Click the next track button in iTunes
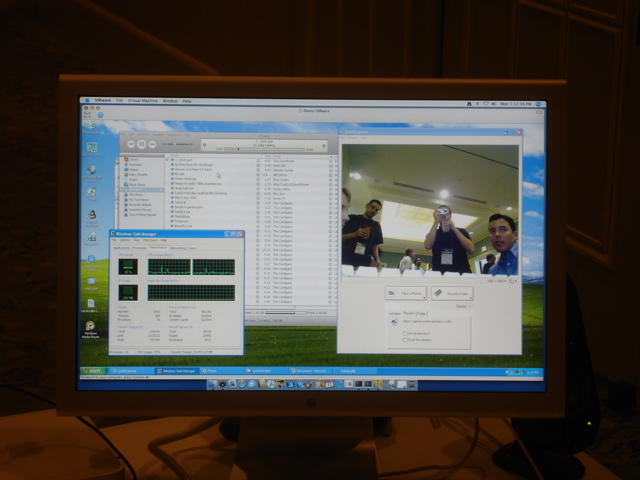640x480 pixels. [152, 144]
